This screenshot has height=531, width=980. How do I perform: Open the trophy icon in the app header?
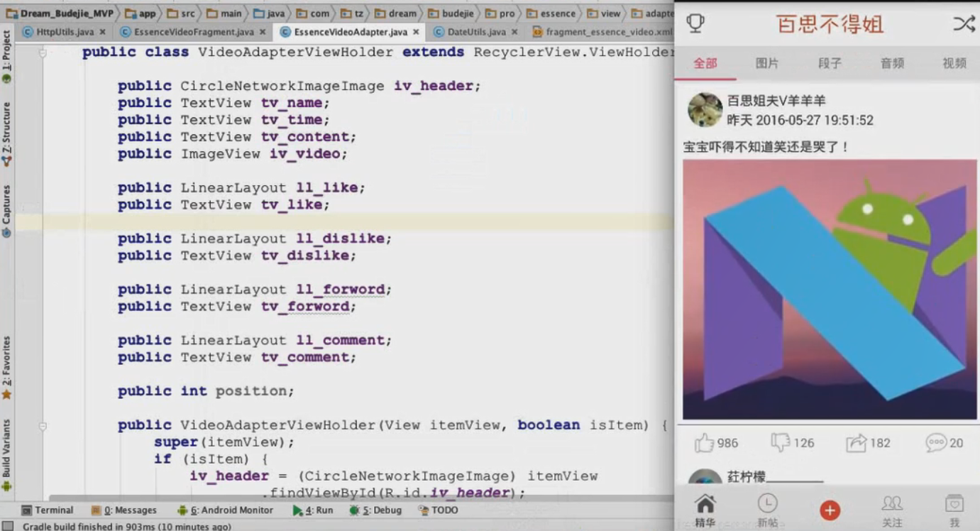point(695,23)
